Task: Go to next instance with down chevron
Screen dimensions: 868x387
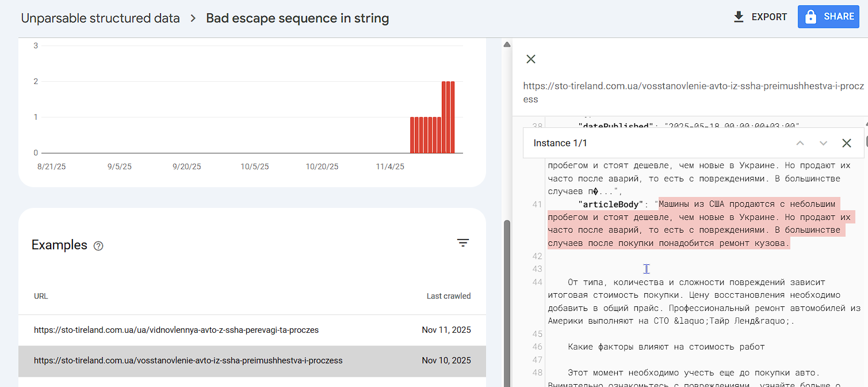Action: tap(823, 143)
